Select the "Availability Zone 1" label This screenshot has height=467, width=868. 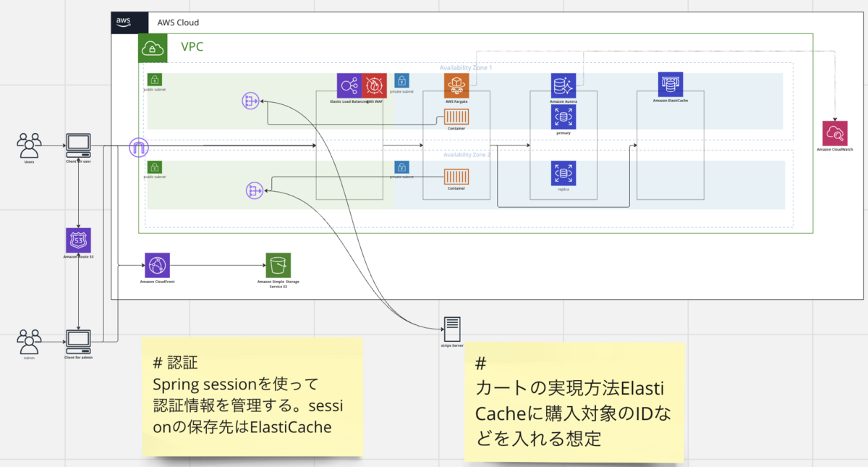[x=466, y=67]
